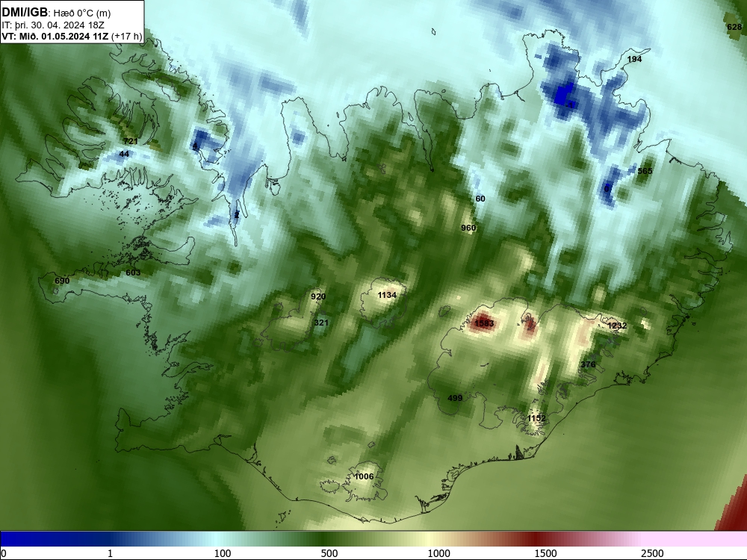This screenshot has width=747, height=560.
Task: Select the 1006 label near the south coast
Action: (364, 476)
